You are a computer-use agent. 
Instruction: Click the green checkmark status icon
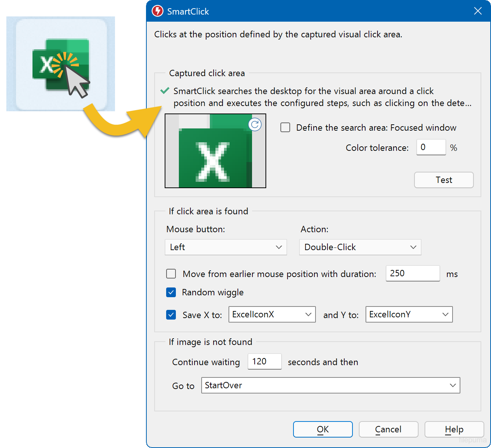click(x=165, y=91)
